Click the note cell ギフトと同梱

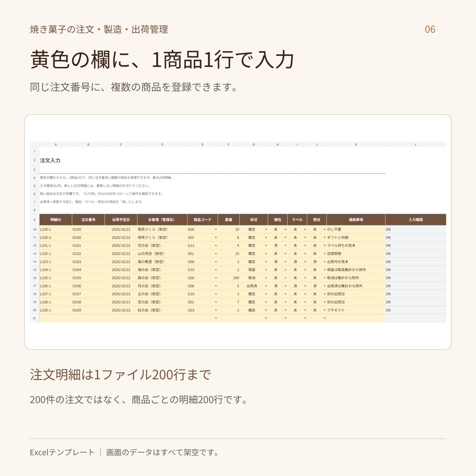356,238
